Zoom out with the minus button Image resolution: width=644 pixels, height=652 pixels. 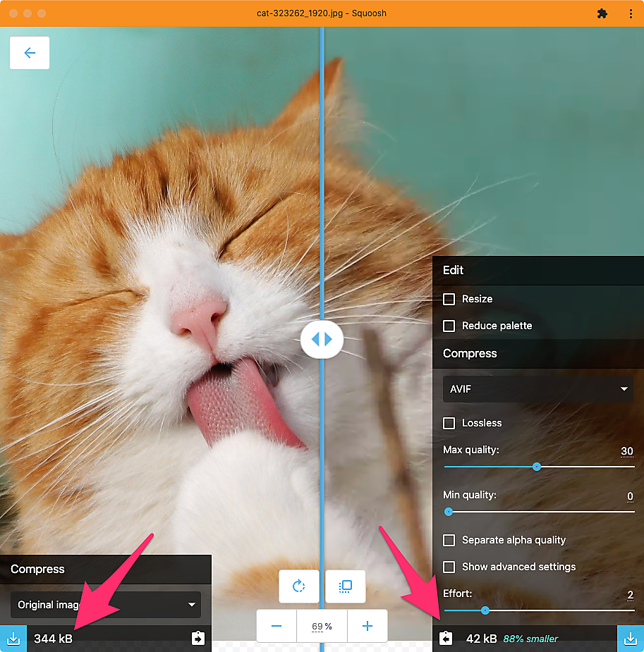pyautogui.click(x=277, y=626)
